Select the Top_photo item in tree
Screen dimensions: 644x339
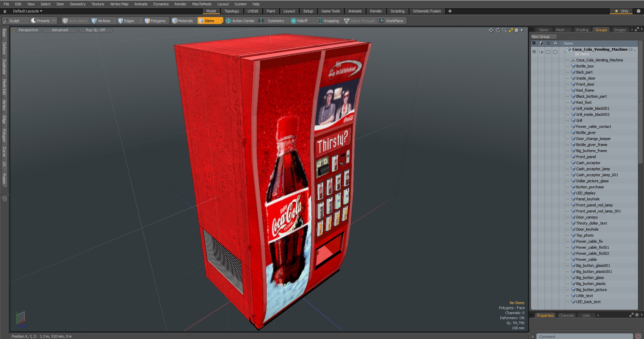(585, 235)
